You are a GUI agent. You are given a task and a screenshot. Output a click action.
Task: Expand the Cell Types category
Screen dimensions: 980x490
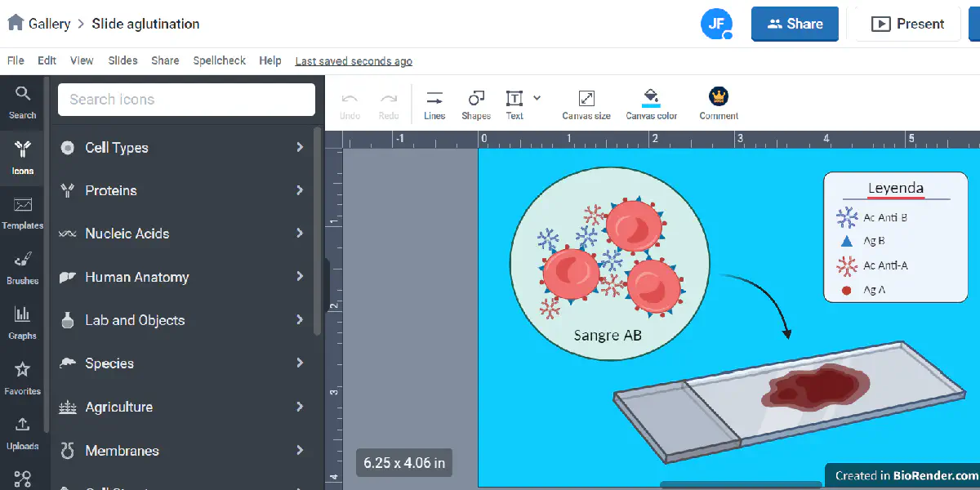tap(183, 148)
